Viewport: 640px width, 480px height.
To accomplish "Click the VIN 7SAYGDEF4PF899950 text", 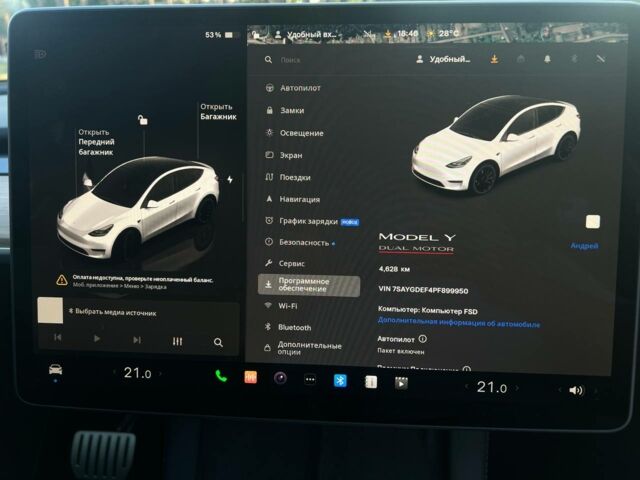I will point(423,289).
